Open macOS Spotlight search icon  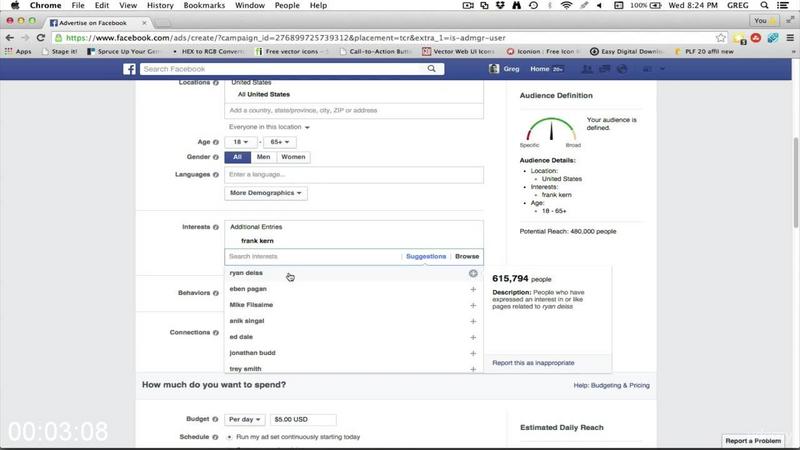(764, 5)
